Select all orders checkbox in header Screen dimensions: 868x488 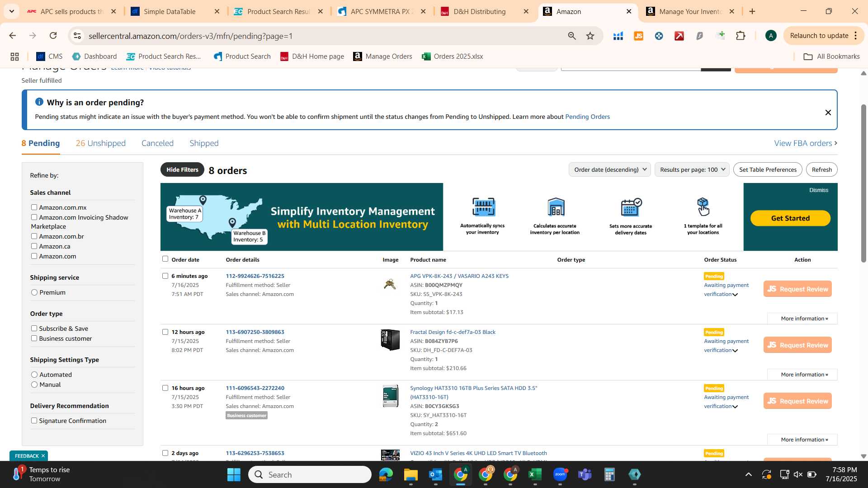point(165,259)
